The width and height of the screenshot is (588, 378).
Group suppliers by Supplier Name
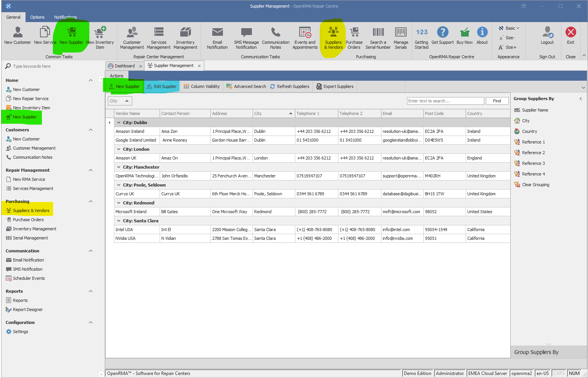click(x=531, y=110)
